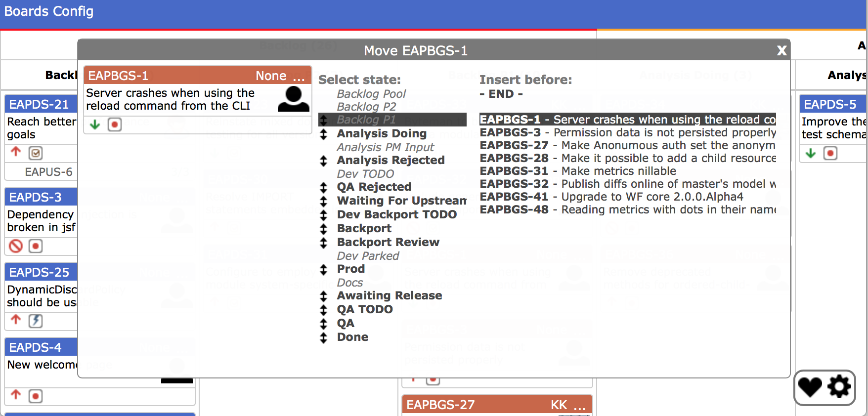
Task: Insert before EAPBGS-41 Upgrade to WF core
Action: click(x=611, y=197)
